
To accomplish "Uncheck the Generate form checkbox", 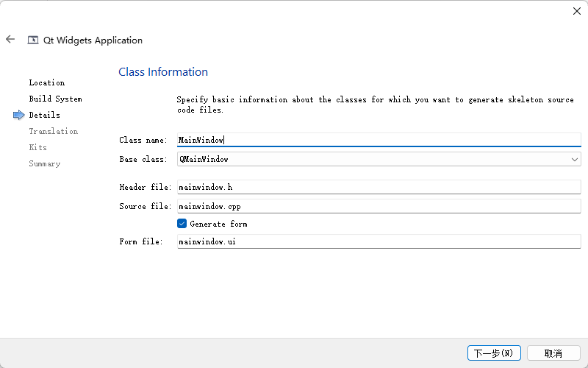I will (182, 224).
